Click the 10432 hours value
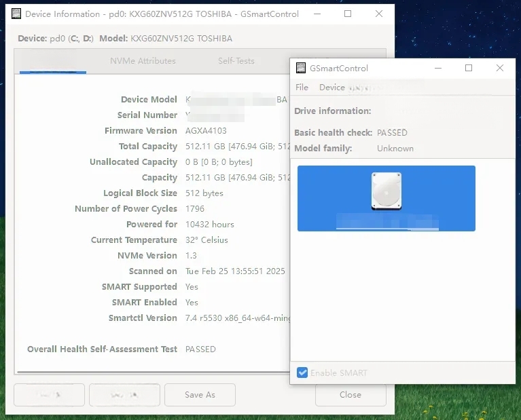521x420 pixels. tap(210, 224)
